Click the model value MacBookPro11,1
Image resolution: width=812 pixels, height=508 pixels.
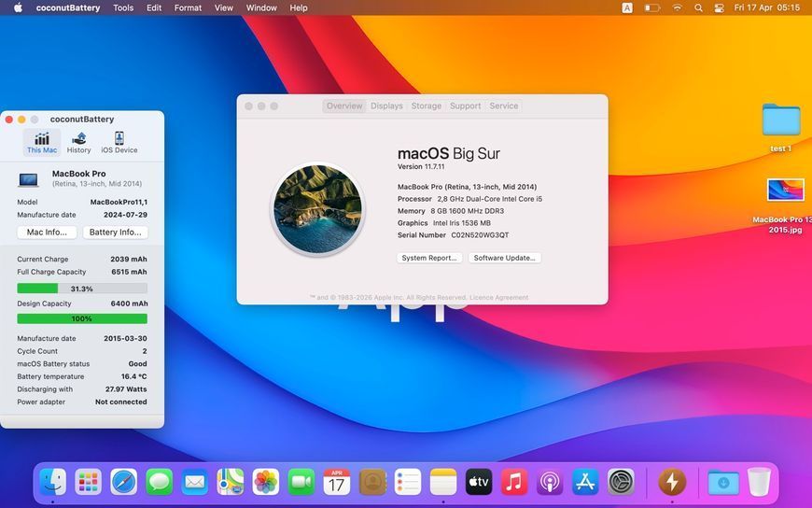pos(119,202)
